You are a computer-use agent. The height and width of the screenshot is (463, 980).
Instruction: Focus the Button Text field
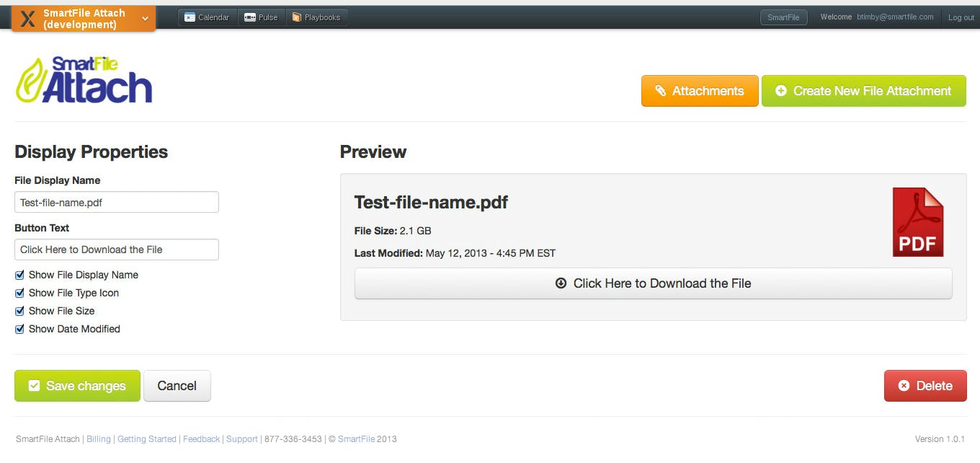(x=117, y=250)
